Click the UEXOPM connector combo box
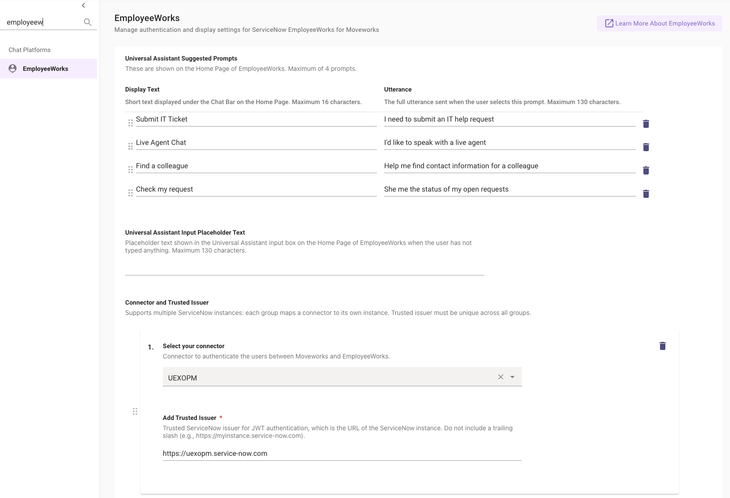The image size is (730, 498). (x=342, y=377)
